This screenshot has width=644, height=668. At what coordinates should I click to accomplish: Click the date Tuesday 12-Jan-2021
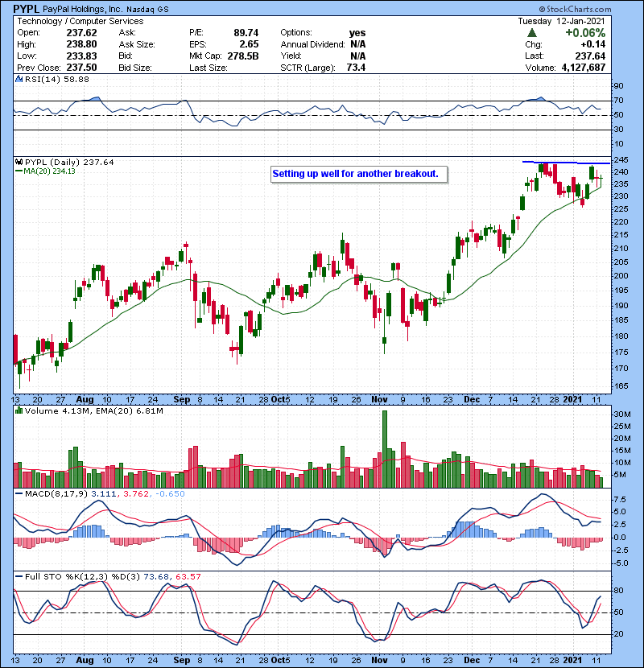[x=561, y=21]
